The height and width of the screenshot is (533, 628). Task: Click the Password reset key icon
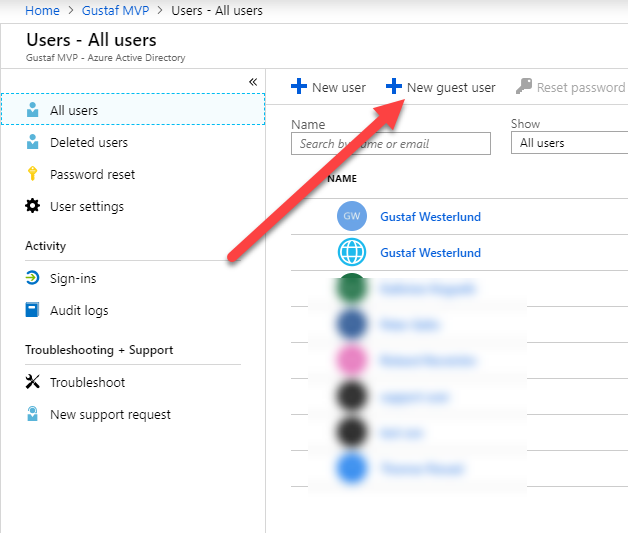[x=32, y=174]
